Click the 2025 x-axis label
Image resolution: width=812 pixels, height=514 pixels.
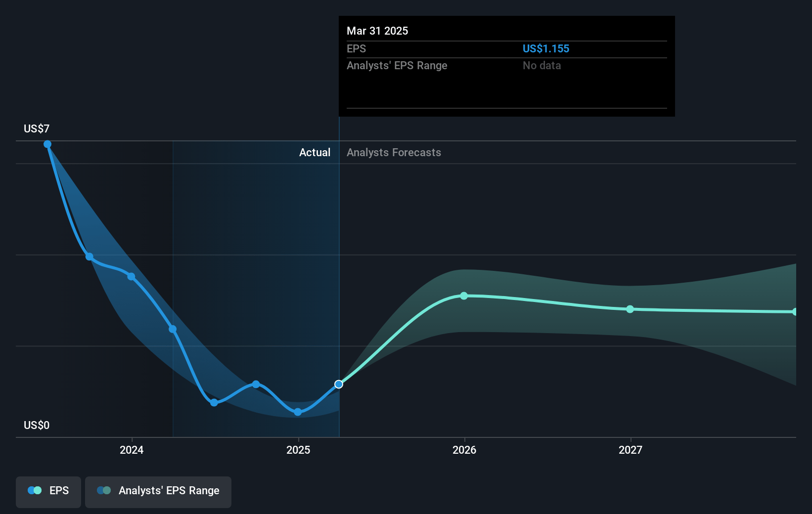pos(298,450)
